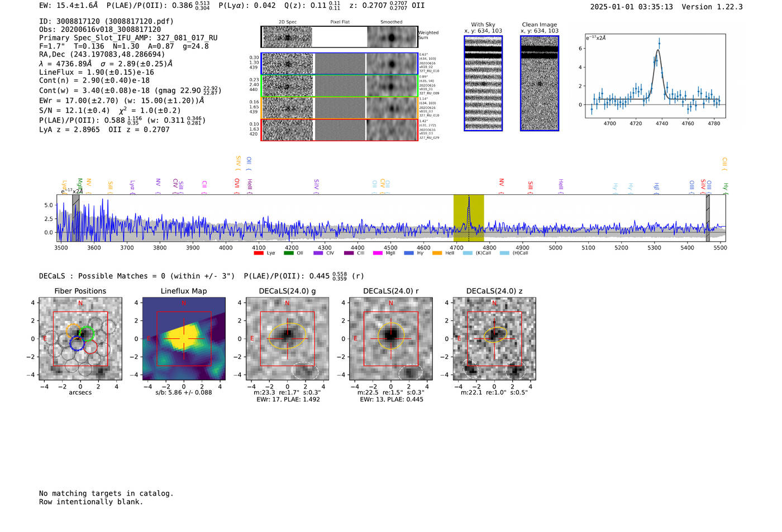Image resolution: width=782 pixels, height=532 pixels.
Task: Click the 'Smoothed' column header
Action: point(391,22)
